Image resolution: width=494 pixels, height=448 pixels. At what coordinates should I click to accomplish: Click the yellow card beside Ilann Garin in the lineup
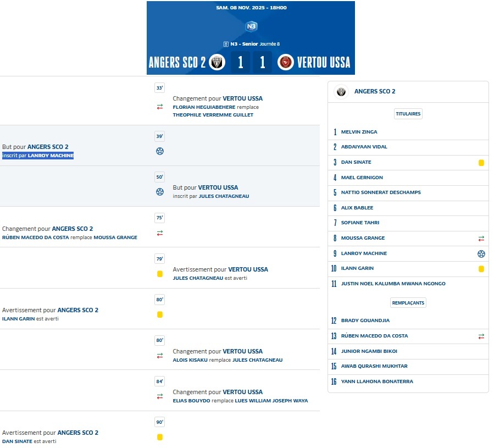[481, 269]
